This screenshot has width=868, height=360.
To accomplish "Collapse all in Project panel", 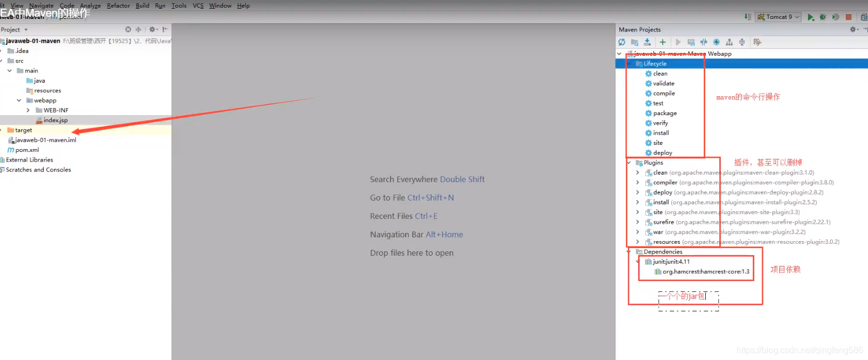I will coord(138,30).
